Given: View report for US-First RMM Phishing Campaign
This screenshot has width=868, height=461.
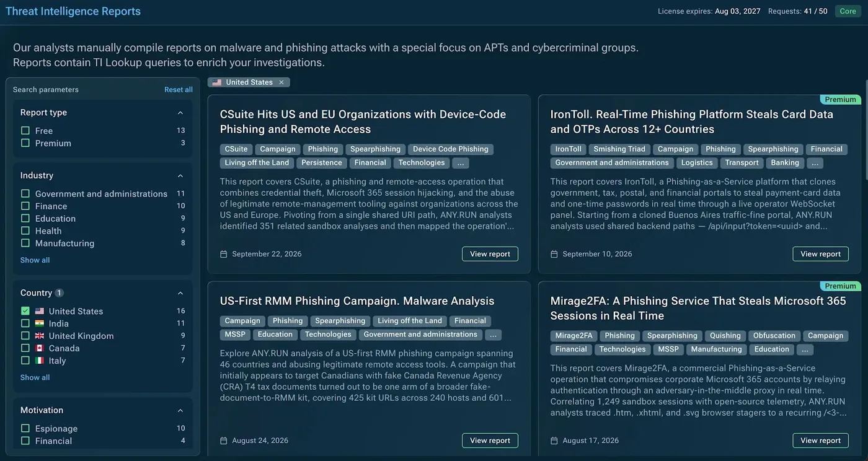Looking at the screenshot, I should (x=490, y=441).
